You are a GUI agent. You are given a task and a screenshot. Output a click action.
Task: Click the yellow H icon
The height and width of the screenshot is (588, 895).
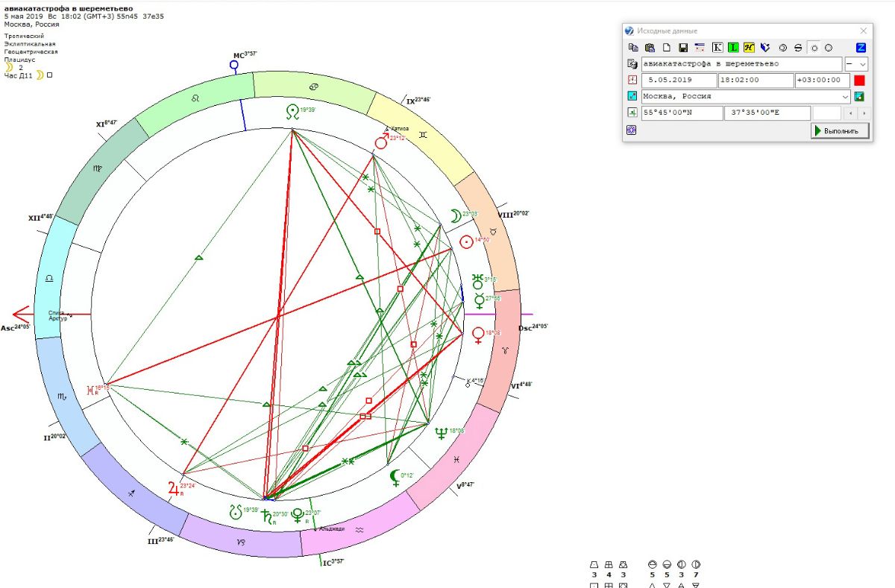[750, 48]
